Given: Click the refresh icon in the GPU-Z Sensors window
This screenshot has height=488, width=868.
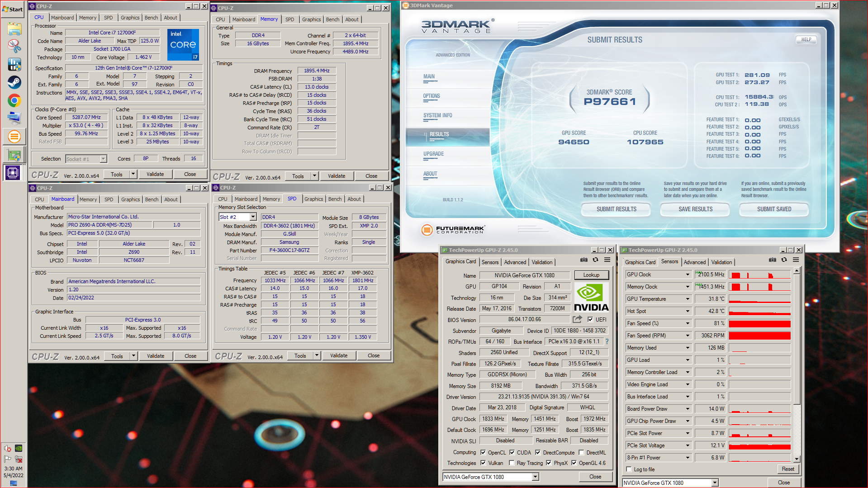Looking at the screenshot, I should tap(784, 260).
